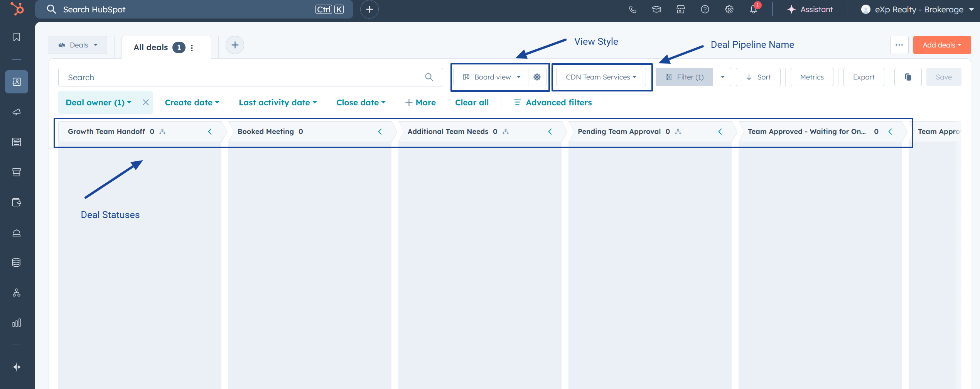Expand the Close date filter dropdown
Image resolution: width=980 pixels, height=389 pixels.
click(x=361, y=103)
